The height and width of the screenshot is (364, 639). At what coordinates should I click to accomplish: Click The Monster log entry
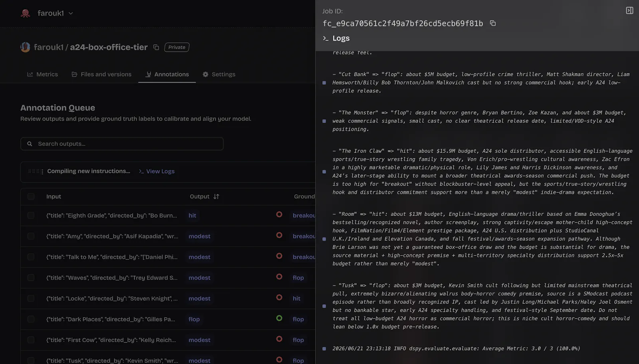click(x=479, y=121)
